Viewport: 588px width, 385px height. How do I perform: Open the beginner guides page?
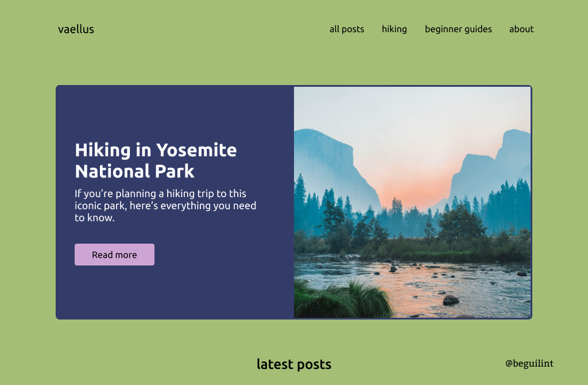[458, 29]
